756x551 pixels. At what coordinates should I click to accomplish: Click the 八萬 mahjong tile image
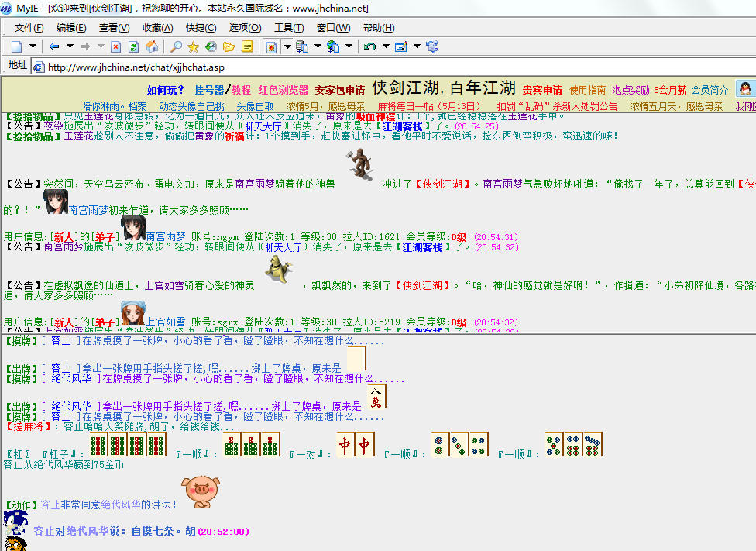click(x=376, y=397)
